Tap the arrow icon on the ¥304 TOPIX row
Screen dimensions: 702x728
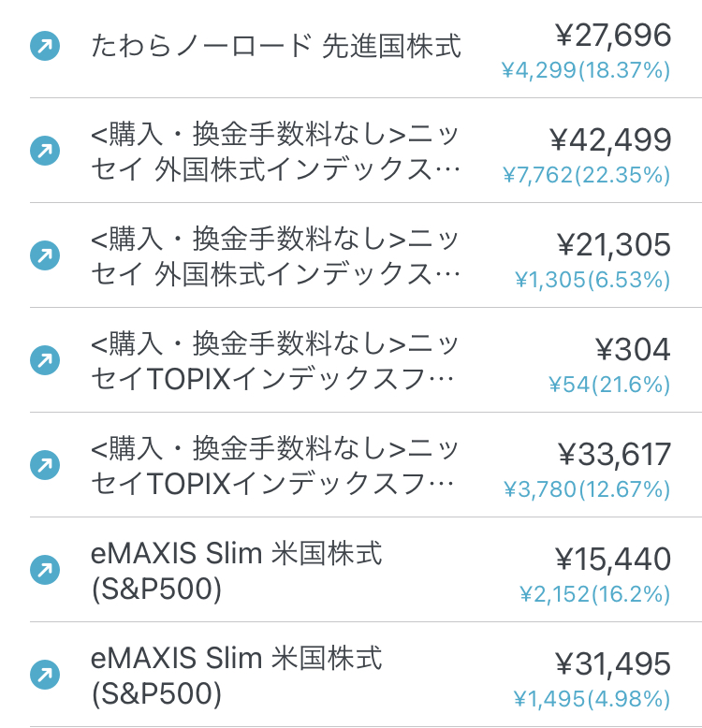45,360
